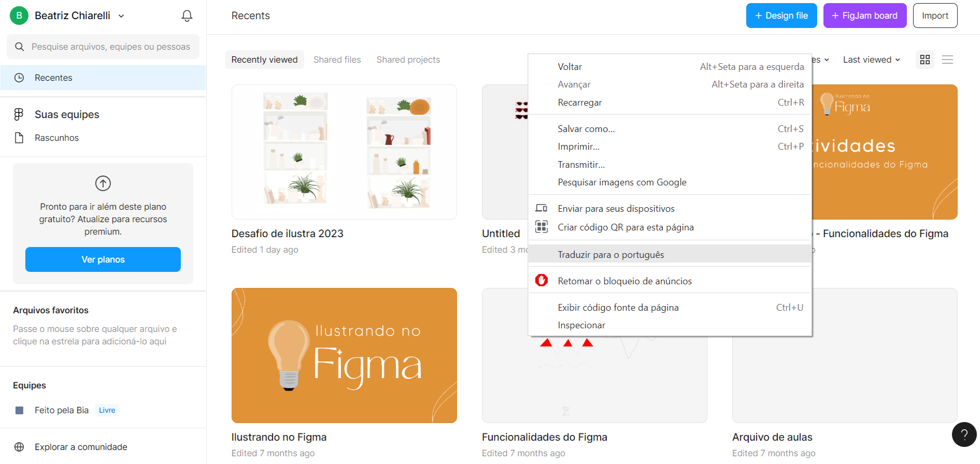Open the help question mark
This screenshot has width=980, height=464.
point(964,434)
